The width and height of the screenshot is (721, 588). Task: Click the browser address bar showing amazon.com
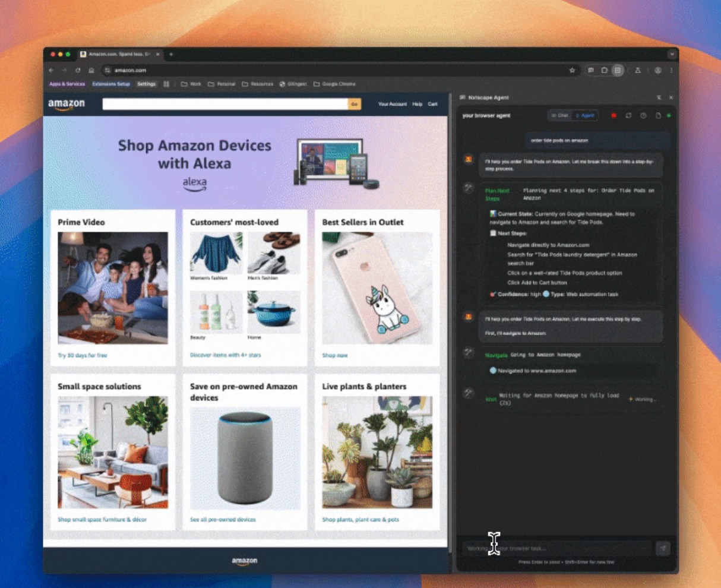[x=339, y=70]
